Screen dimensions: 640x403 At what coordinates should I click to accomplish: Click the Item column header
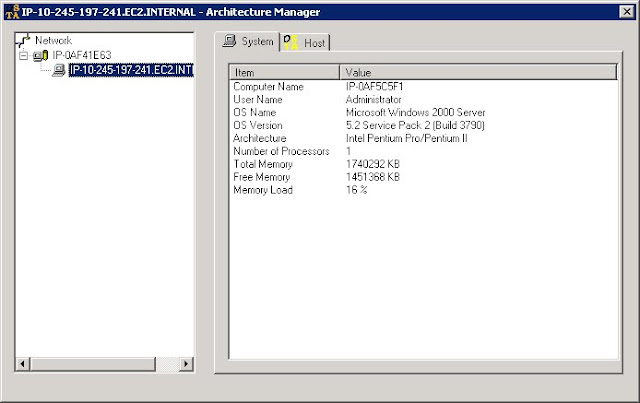tap(284, 72)
